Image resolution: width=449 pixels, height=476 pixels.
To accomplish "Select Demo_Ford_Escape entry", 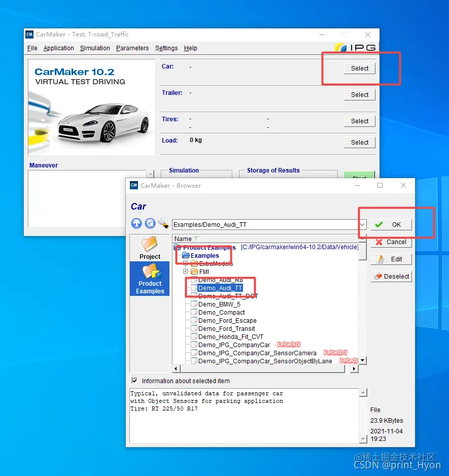I will pyautogui.click(x=227, y=321).
